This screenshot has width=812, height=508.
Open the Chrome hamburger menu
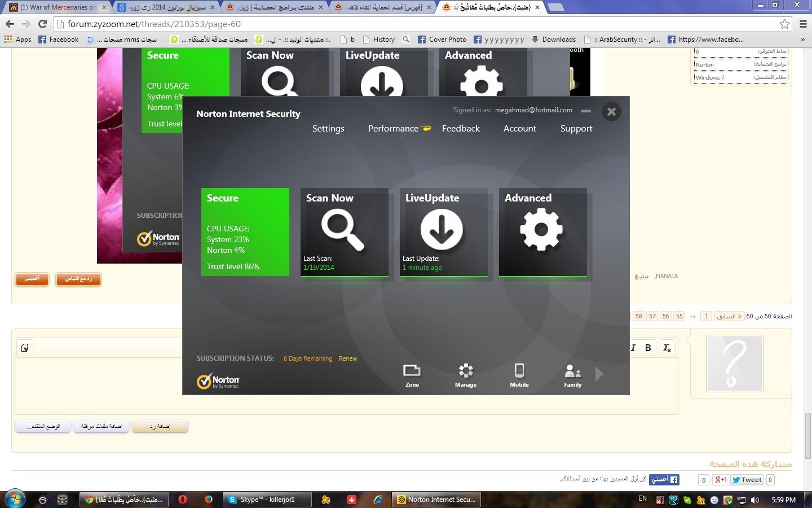(804, 24)
